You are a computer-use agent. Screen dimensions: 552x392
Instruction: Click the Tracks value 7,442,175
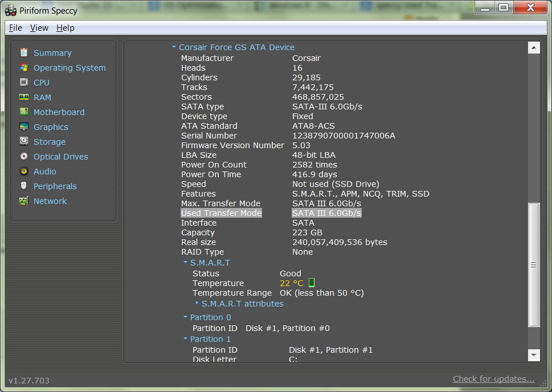pyautogui.click(x=313, y=87)
